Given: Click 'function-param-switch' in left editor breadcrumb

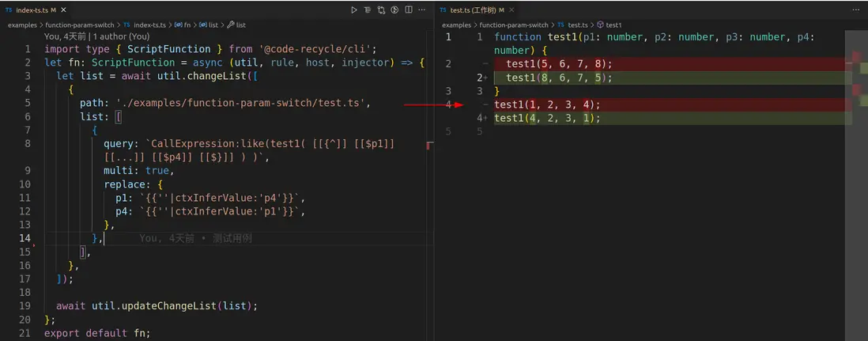Looking at the screenshot, I should tap(80, 25).
